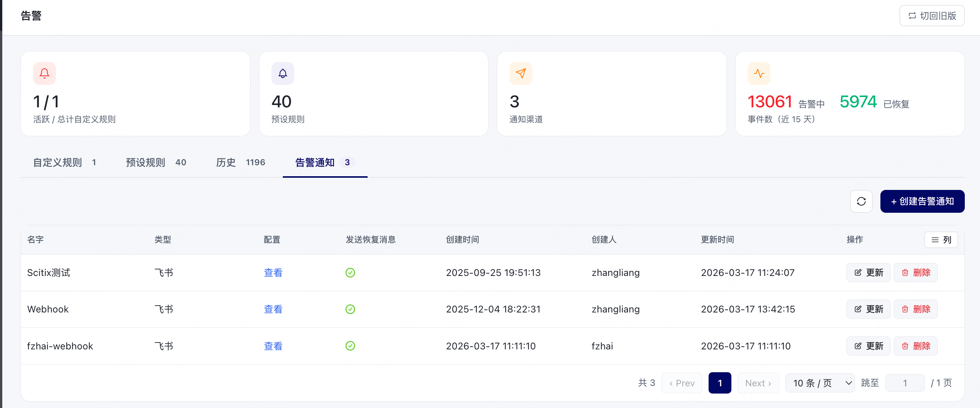Click the 发送恢复消息 column header

pos(371,240)
